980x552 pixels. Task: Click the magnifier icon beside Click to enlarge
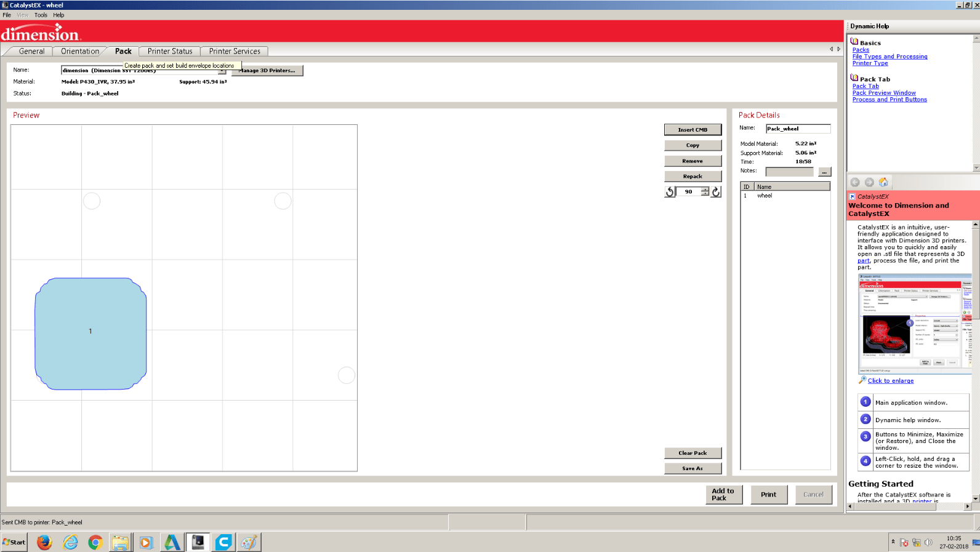pyautogui.click(x=862, y=380)
